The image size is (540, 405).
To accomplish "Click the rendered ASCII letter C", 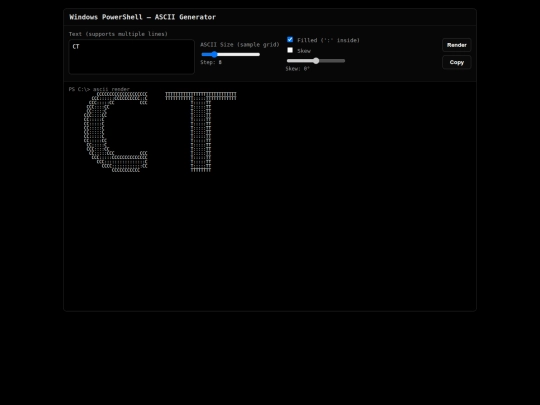I will click(x=116, y=132).
